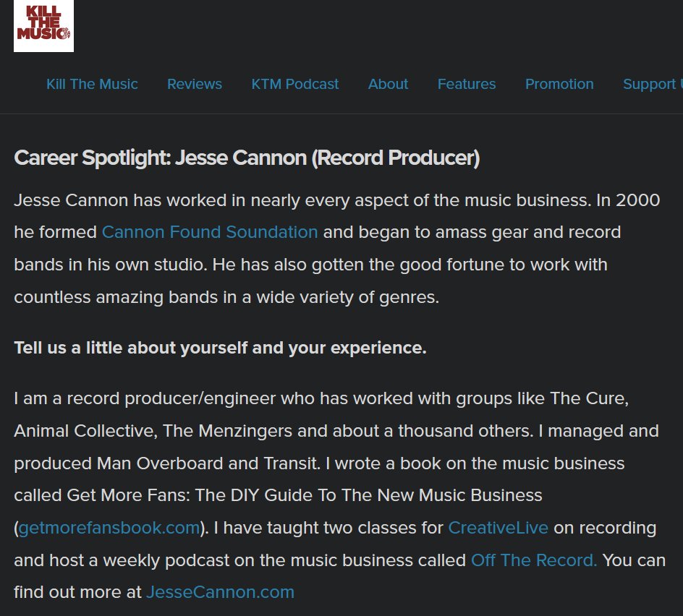This screenshot has height=616, width=683.
Task: Open the Support nav link
Action: pos(653,84)
